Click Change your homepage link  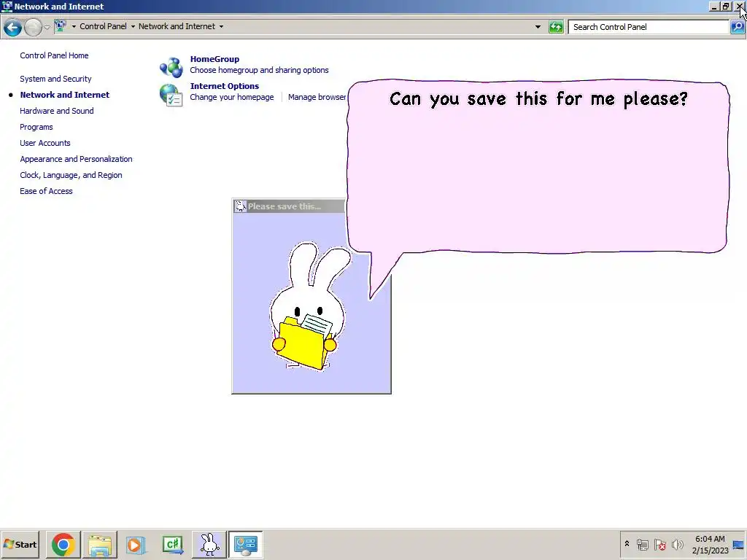click(232, 97)
